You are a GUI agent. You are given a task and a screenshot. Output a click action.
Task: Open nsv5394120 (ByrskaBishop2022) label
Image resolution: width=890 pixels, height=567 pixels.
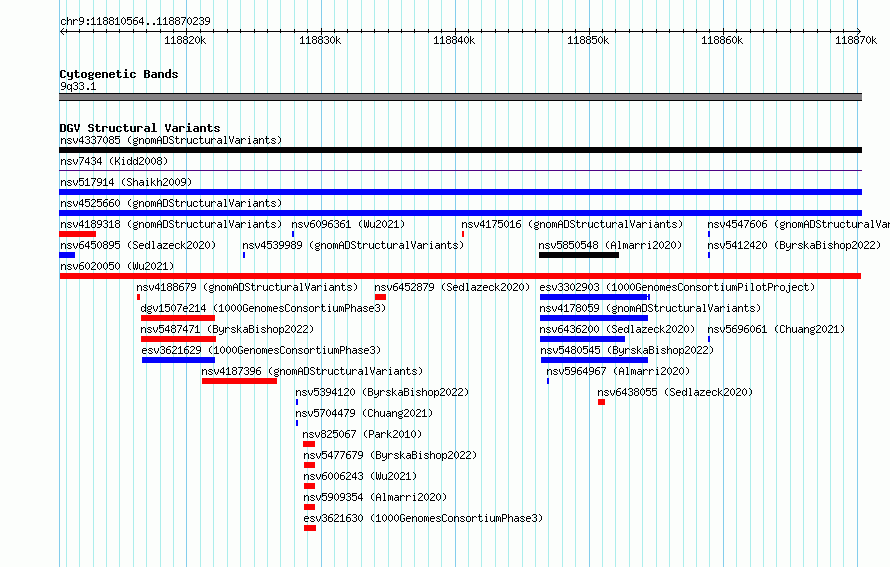[382, 392]
